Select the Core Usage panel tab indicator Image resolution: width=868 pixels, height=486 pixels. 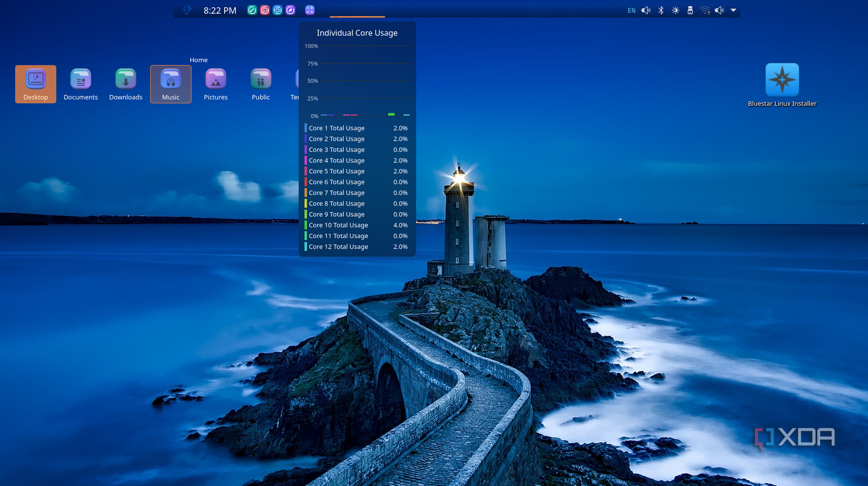357,16
